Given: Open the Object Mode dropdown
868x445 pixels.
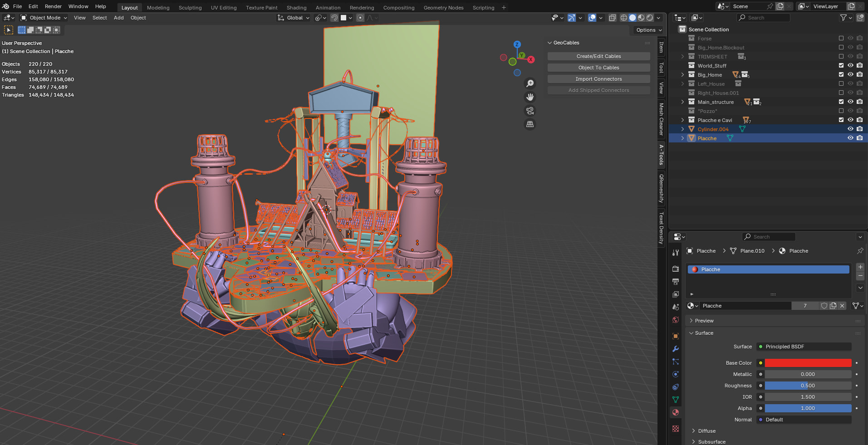Looking at the screenshot, I should [44, 18].
